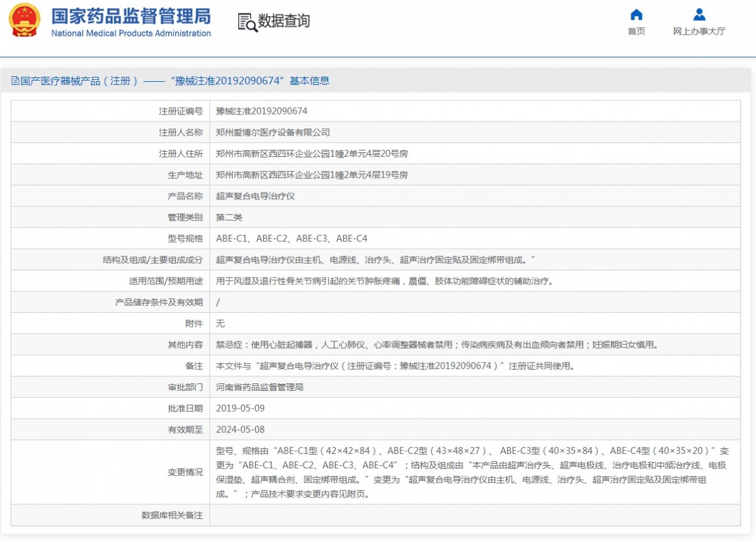Click the 产品储存条件及有效期 label
The width and height of the screenshot is (756, 542).
pos(159,302)
